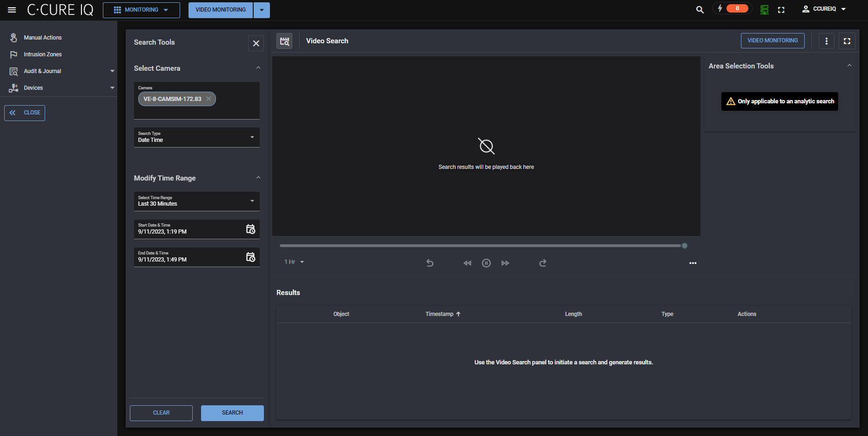This screenshot has height=436, width=868.
Task: Fast forward the video playback
Action: 505,263
